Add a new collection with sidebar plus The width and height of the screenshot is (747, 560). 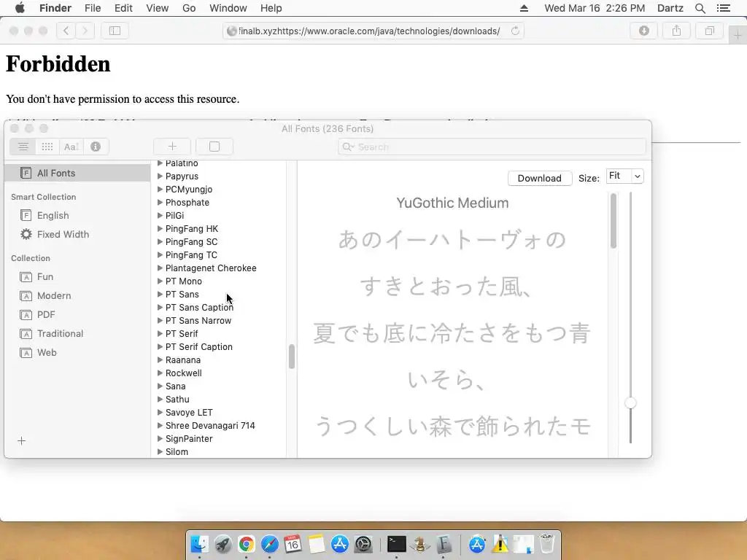(21, 441)
